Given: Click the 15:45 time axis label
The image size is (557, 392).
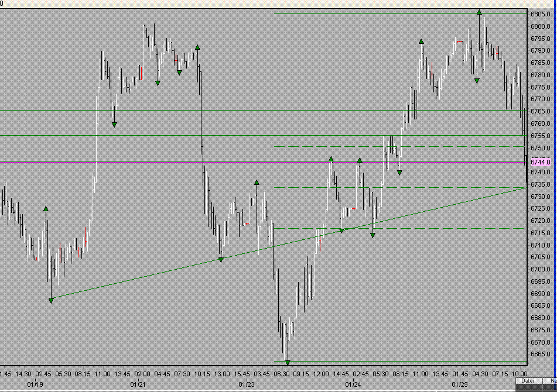Looking at the screenshot, I should (x=241, y=374).
